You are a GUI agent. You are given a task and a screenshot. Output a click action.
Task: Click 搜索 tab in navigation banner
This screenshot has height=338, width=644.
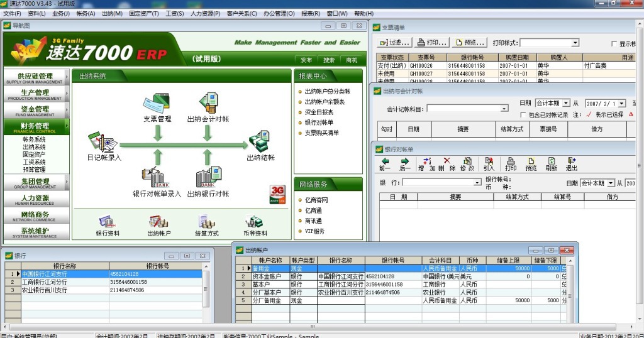point(328,60)
